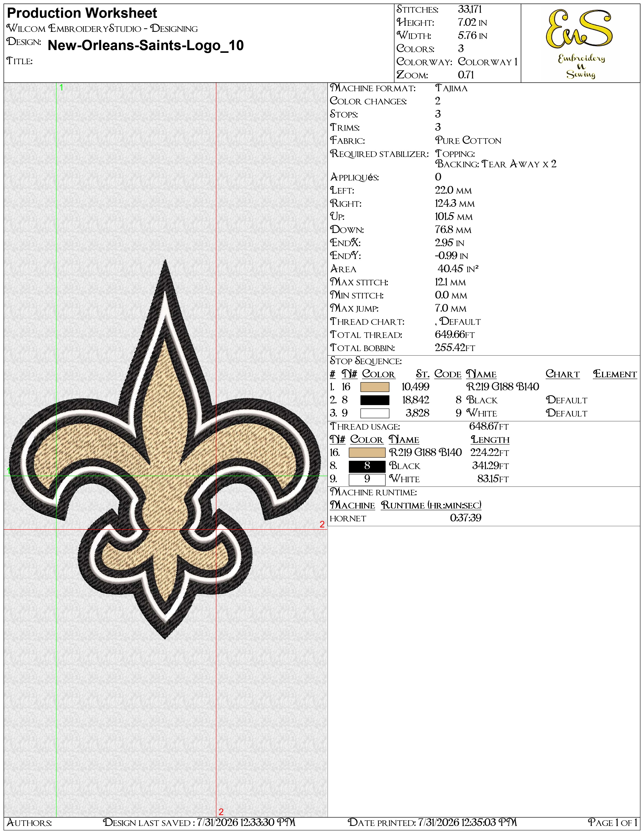Select the Zoom value "0.71"
This screenshot has width=644, height=834.
coord(466,75)
